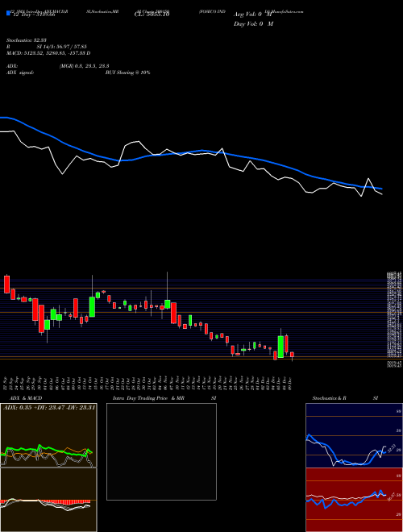Image resolution: width=403 pixels, height=532 pixels.
Task: Click the 'BUY Slowing @ 10%' signal text
Action: point(127,73)
